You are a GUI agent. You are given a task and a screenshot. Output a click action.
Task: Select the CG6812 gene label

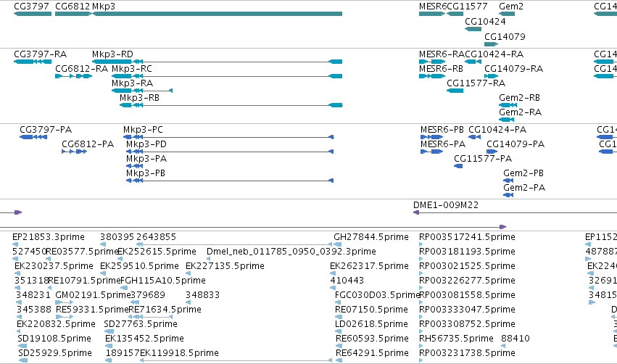(73, 7)
